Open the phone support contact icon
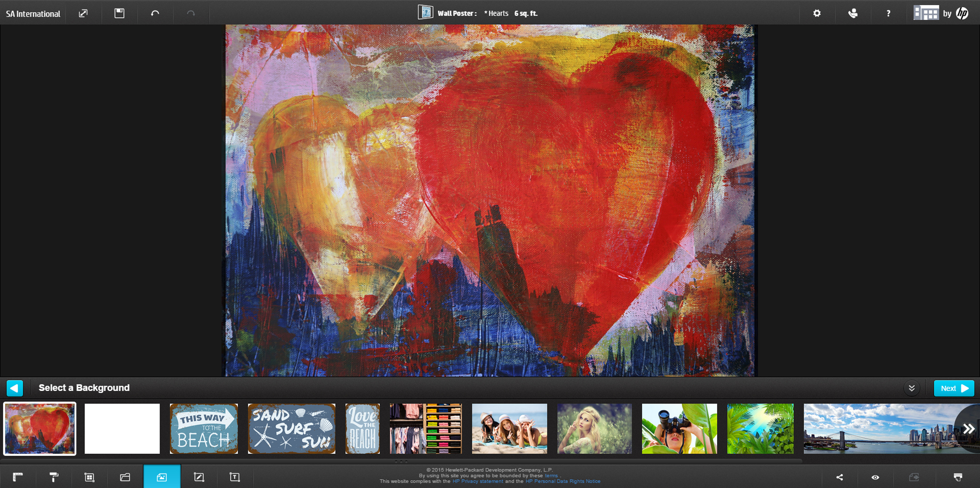Viewport: 980px width, 488px height. pyautogui.click(x=853, y=13)
